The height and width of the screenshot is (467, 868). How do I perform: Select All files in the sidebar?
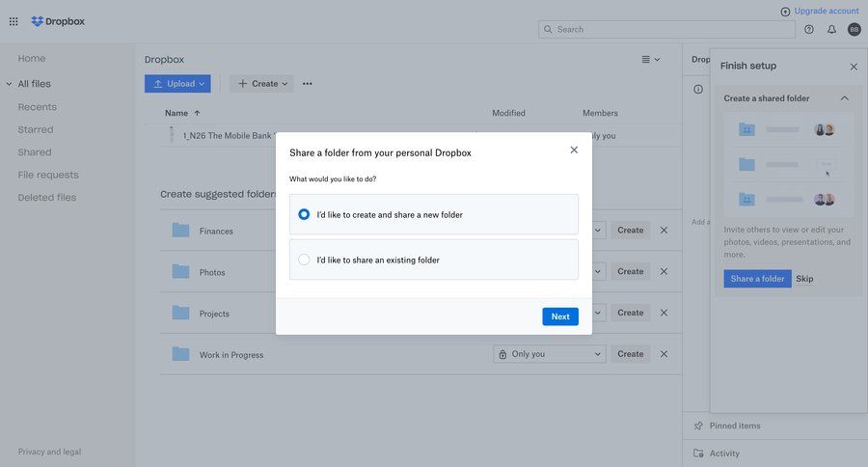click(x=35, y=84)
